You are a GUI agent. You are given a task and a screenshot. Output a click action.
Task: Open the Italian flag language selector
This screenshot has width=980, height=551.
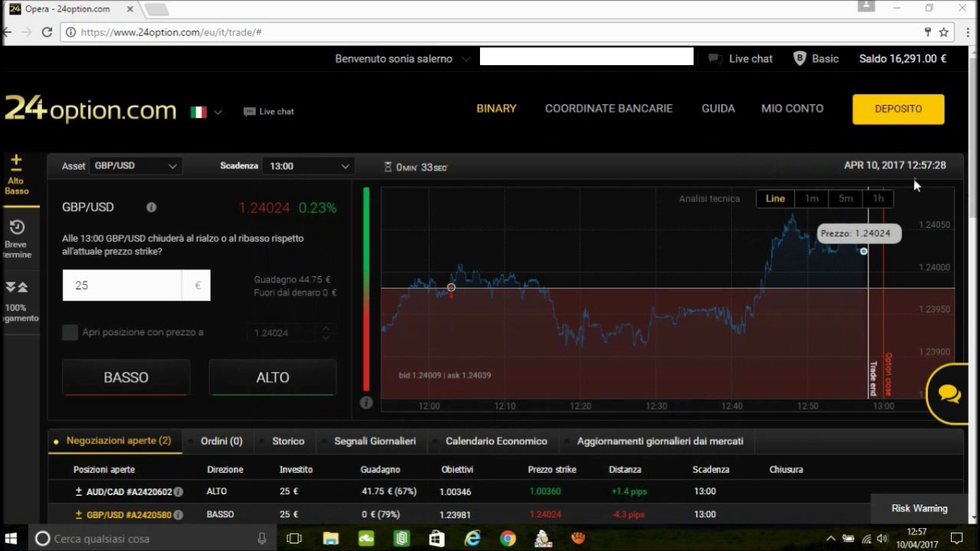pos(206,112)
